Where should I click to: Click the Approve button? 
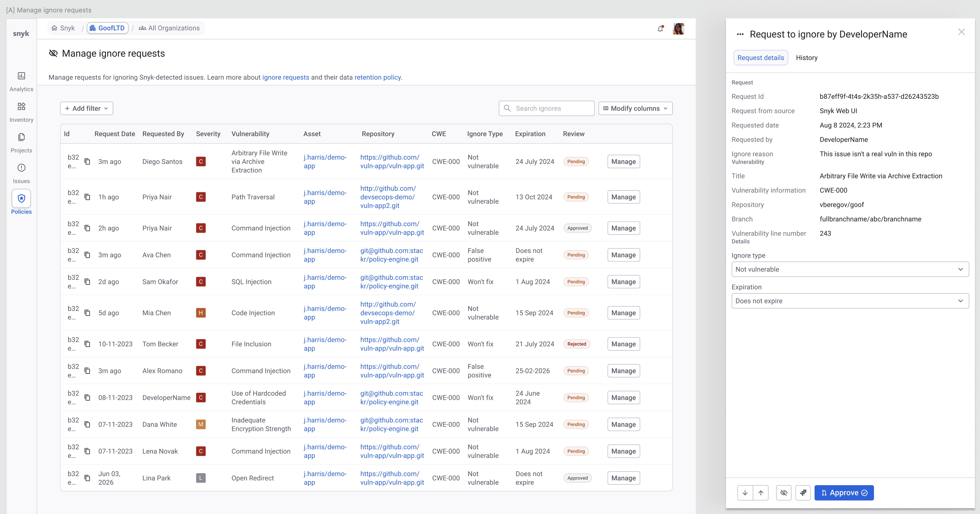pyautogui.click(x=844, y=493)
